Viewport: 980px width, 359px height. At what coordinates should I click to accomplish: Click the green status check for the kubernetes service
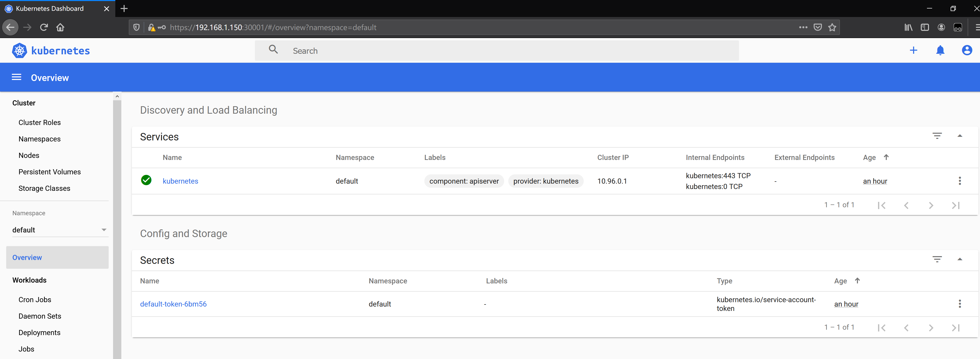coord(146,180)
